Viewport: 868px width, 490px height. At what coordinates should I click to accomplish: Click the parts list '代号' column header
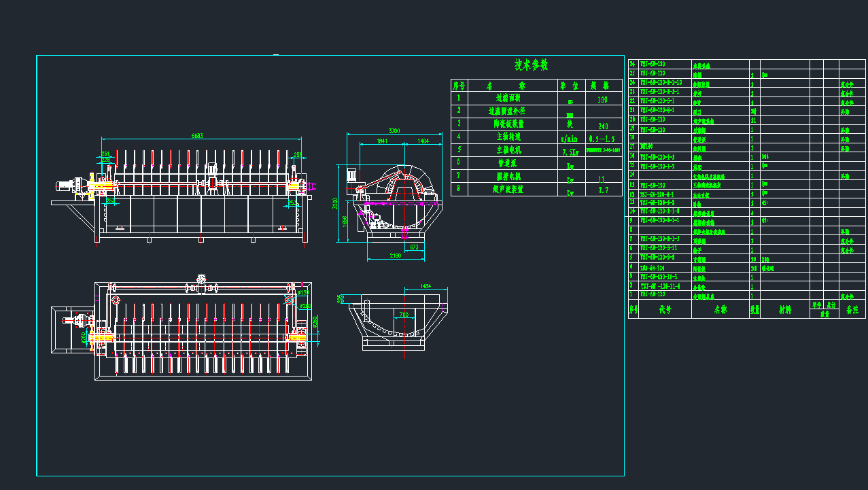coord(665,309)
